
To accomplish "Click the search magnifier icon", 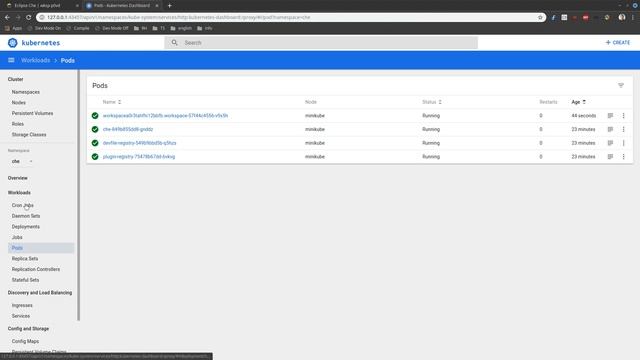I will 174,42.
